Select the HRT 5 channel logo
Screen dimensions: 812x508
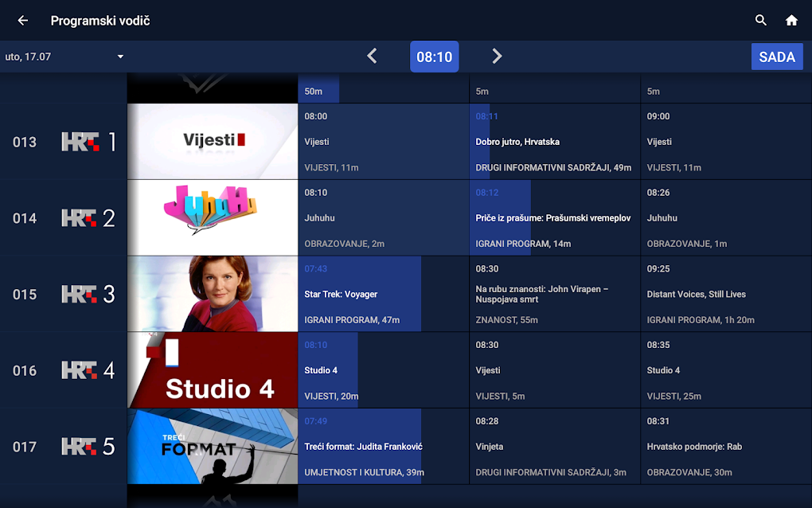click(x=88, y=446)
